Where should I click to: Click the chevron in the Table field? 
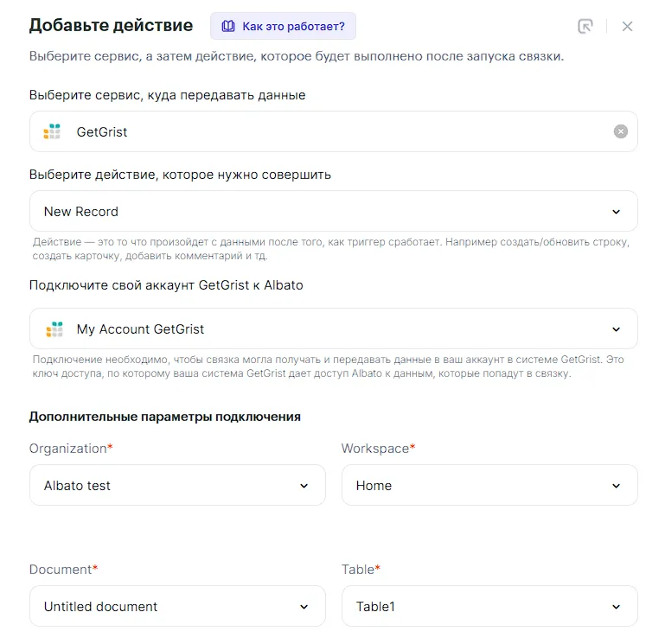coord(617,607)
